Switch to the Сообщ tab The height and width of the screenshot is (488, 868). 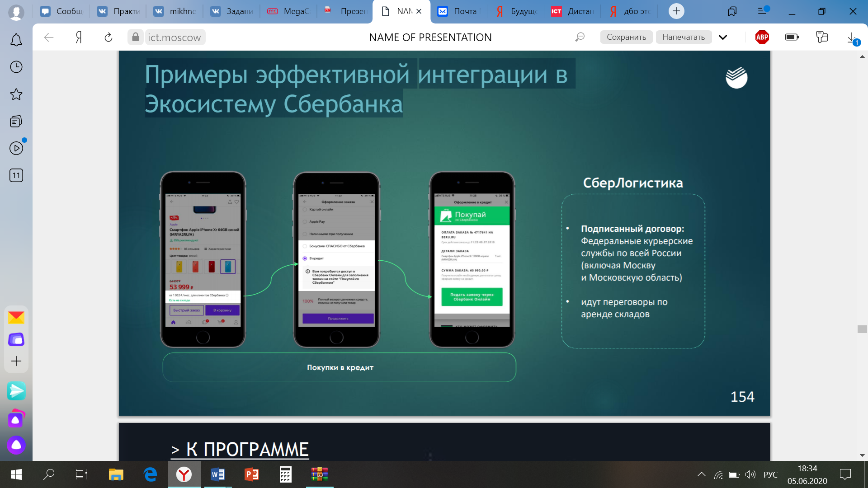pos(61,11)
